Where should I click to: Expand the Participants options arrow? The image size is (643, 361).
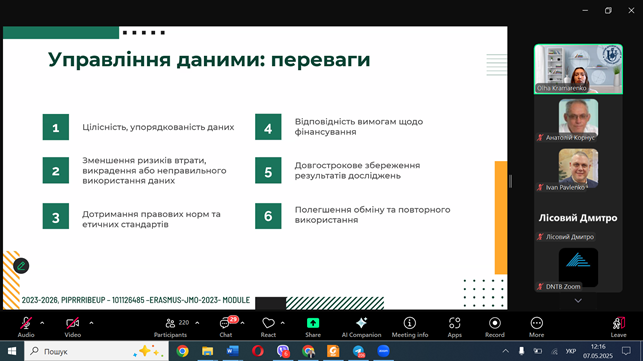click(197, 323)
